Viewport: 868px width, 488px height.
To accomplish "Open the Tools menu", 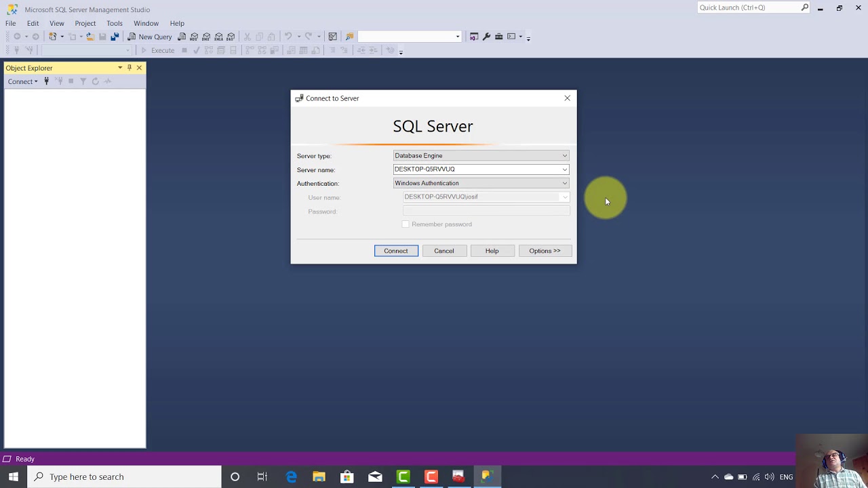I will [x=115, y=23].
